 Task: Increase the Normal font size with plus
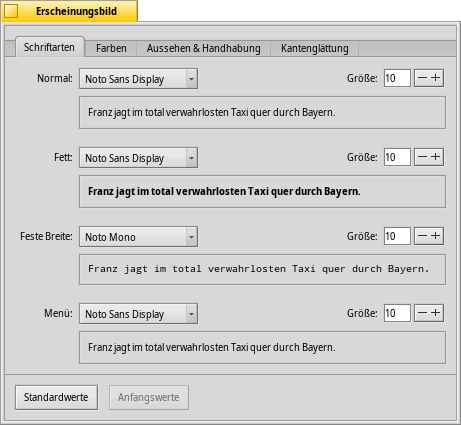pyautogui.click(x=436, y=78)
